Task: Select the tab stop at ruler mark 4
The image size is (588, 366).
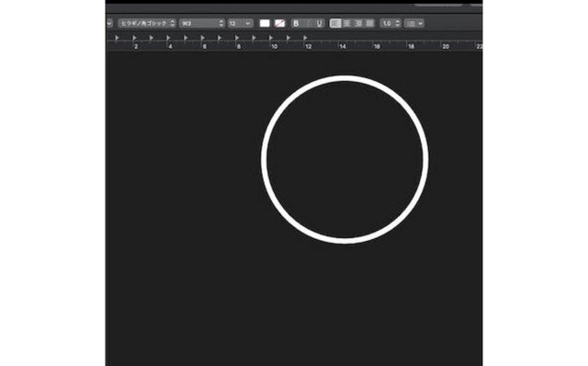Action: (168, 38)
